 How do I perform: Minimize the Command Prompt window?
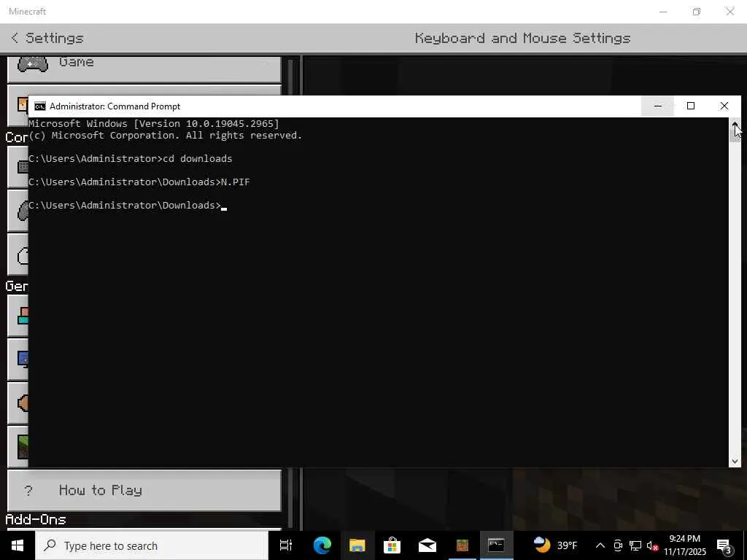(x=657, y=106)
